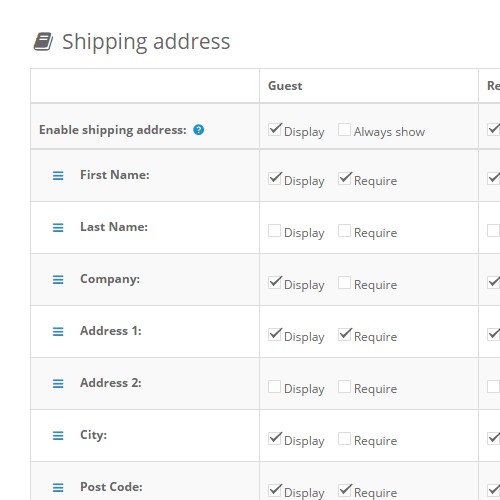Check Require for guest Last Name

pyautogui.click(x=344, y=230)
